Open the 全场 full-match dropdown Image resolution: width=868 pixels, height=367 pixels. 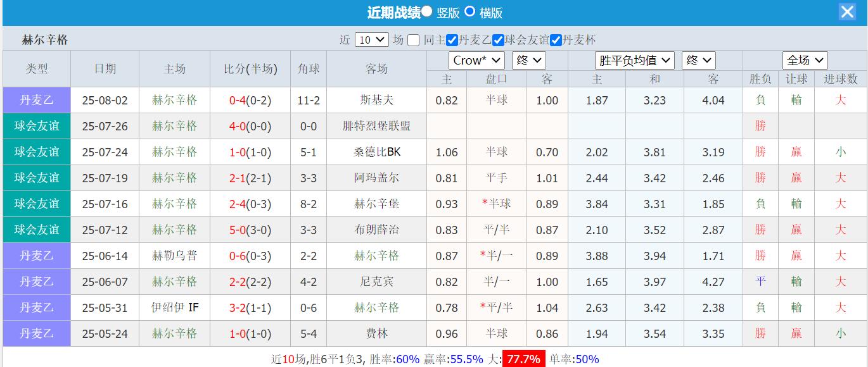[x=805, y=60]
